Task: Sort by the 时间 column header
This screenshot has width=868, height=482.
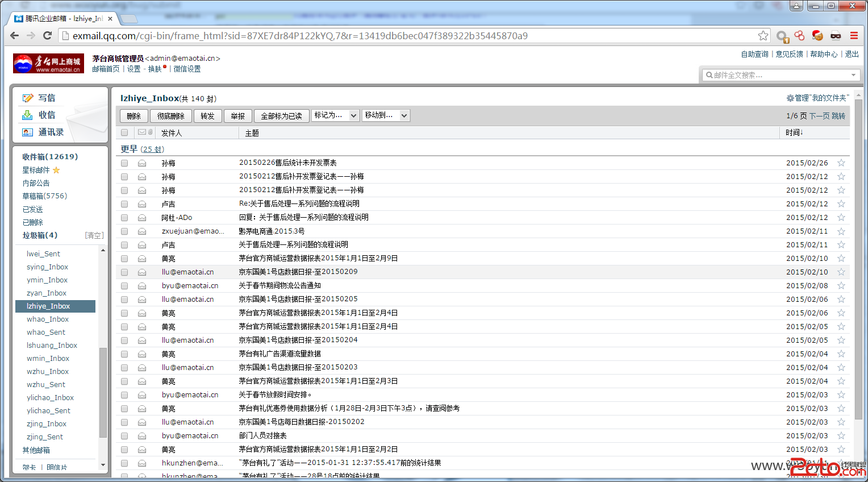Action: [x=794, y=132]
